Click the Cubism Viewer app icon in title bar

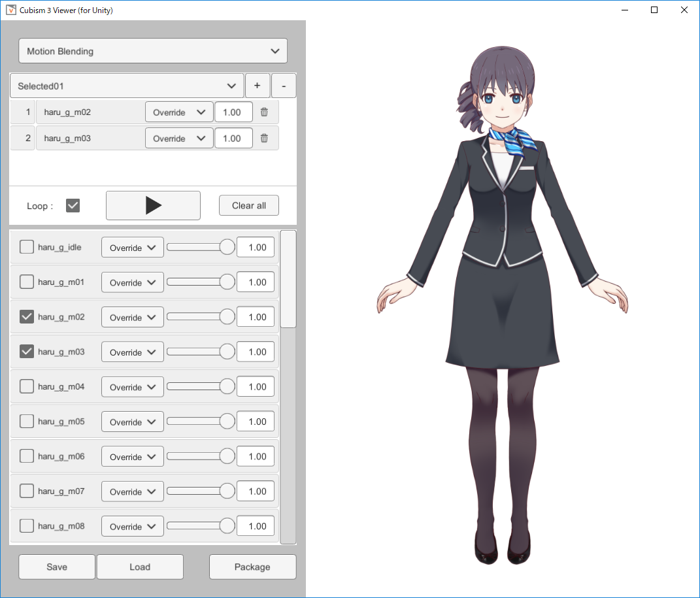pyautogui.click(x=11, y=10)
